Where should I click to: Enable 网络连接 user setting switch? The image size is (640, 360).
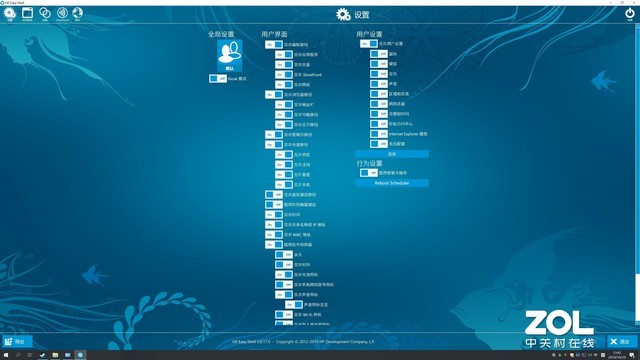[x=379, y=104]
